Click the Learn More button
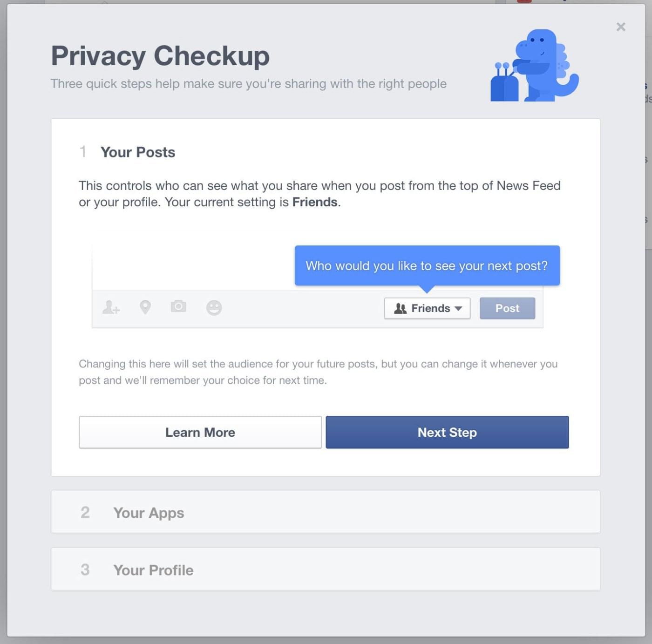 pos(200,432)
